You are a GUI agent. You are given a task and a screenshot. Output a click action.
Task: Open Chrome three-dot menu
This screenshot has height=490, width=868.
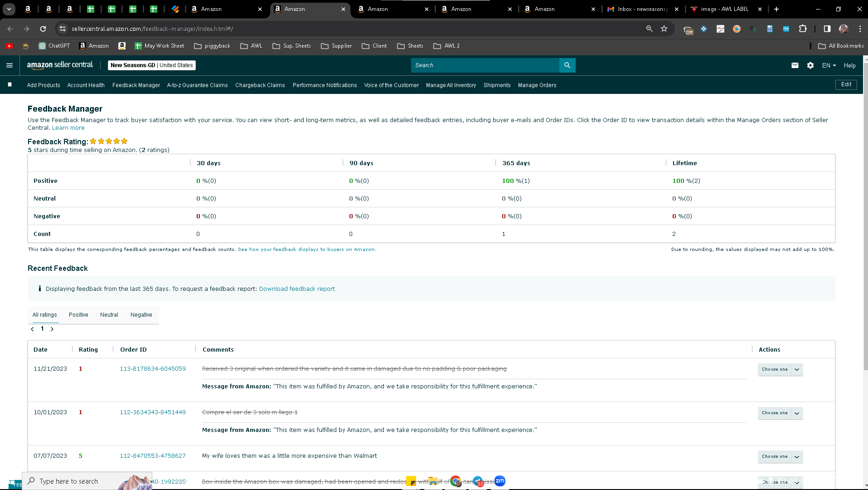[860, 29]
